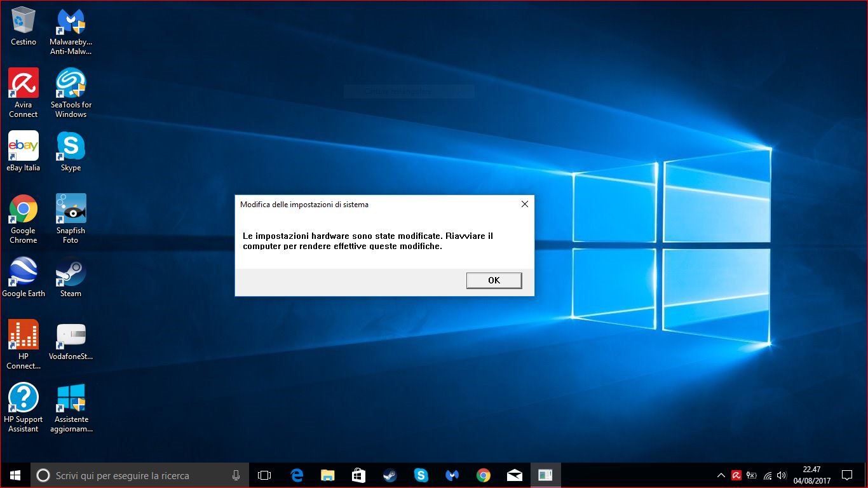Viewport: 868px width, 488px height.
Task: Open the Microsoft Store from the taskbar
Action: click(359, 475)
